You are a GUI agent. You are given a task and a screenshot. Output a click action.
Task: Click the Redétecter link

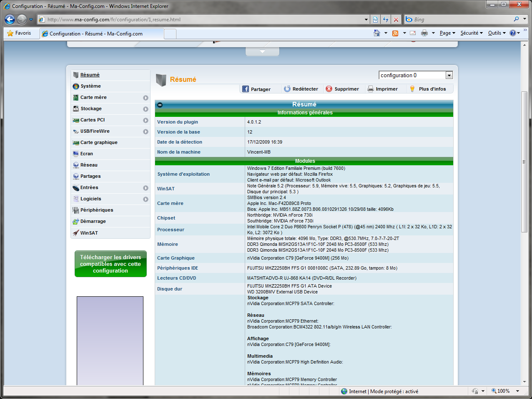pos(305,89)
